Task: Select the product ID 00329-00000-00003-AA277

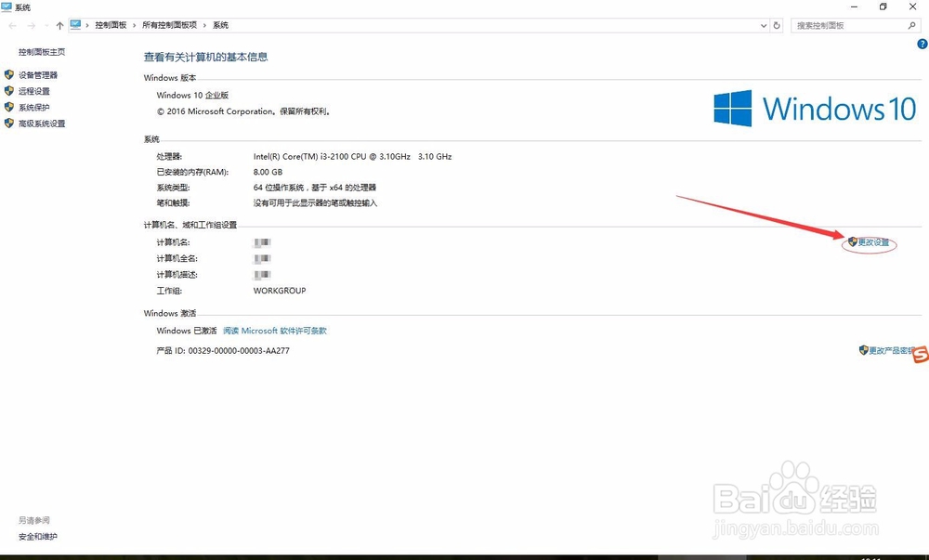Action: [239, 350]
